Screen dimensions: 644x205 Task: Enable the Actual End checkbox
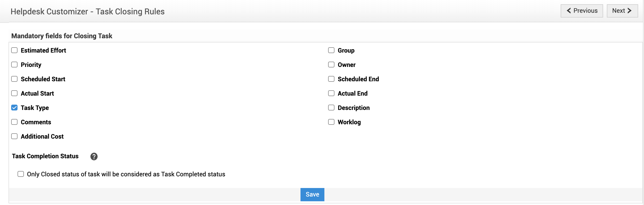pyautogui.click(x=331, y=93)
